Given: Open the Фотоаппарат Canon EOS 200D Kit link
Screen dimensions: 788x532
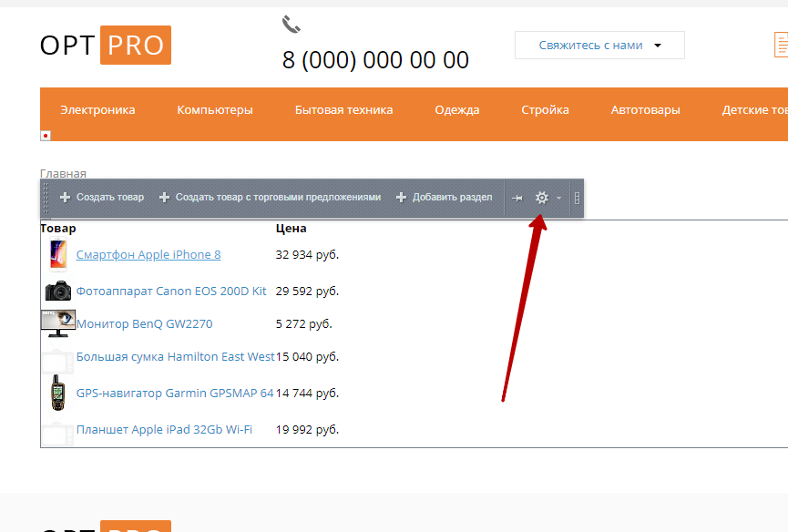Looking at the screenshot, I should pyautogui.click(x=171, y=292).
